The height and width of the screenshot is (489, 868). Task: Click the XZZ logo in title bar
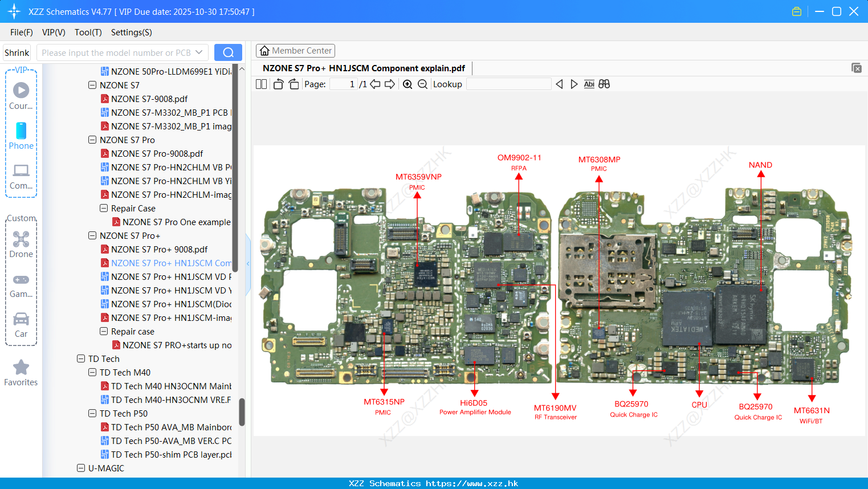[x=14, y=11]
